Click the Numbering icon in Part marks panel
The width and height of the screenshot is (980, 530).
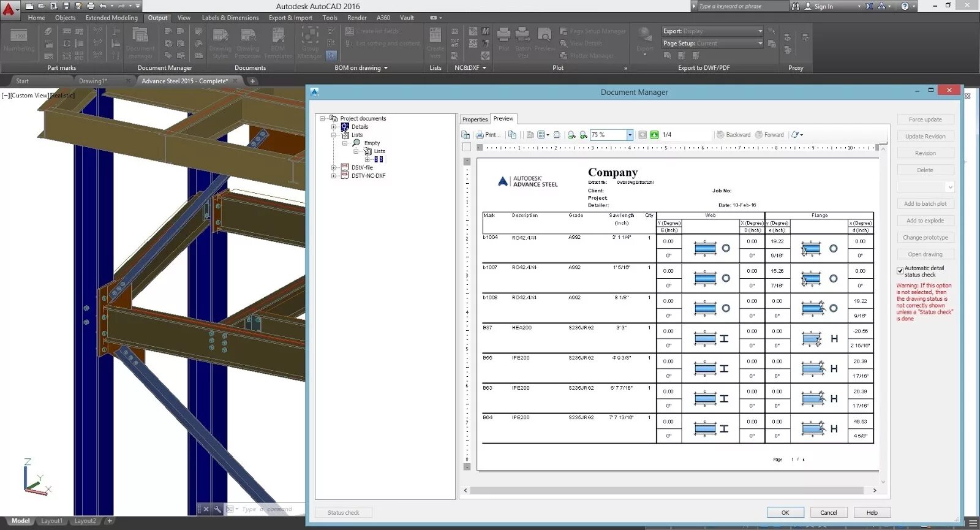pos(19,40)
